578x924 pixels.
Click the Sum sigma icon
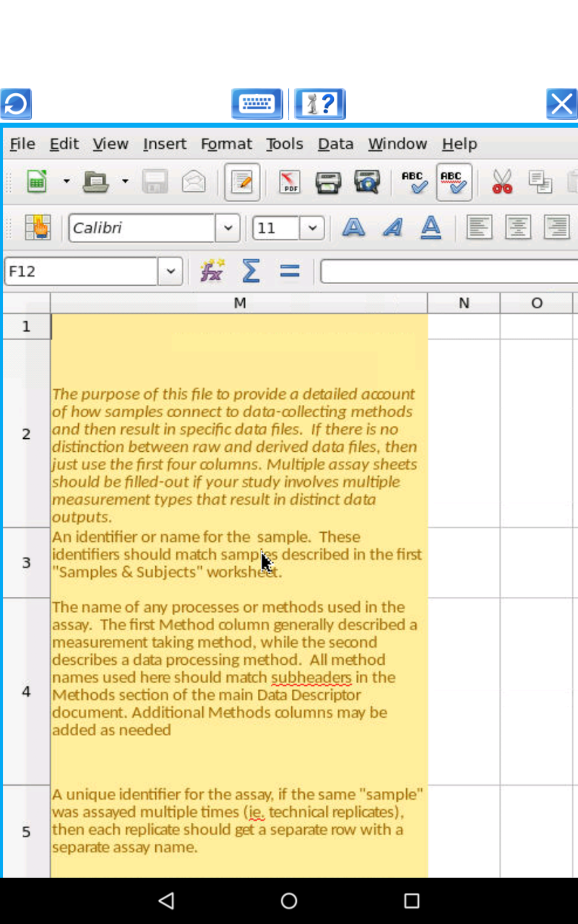250,271
